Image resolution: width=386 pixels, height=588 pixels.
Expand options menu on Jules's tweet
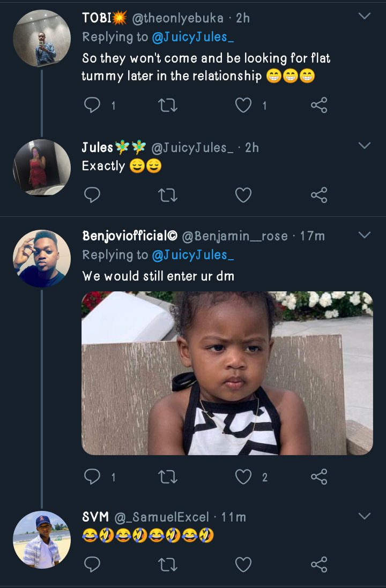coord(365,146)
